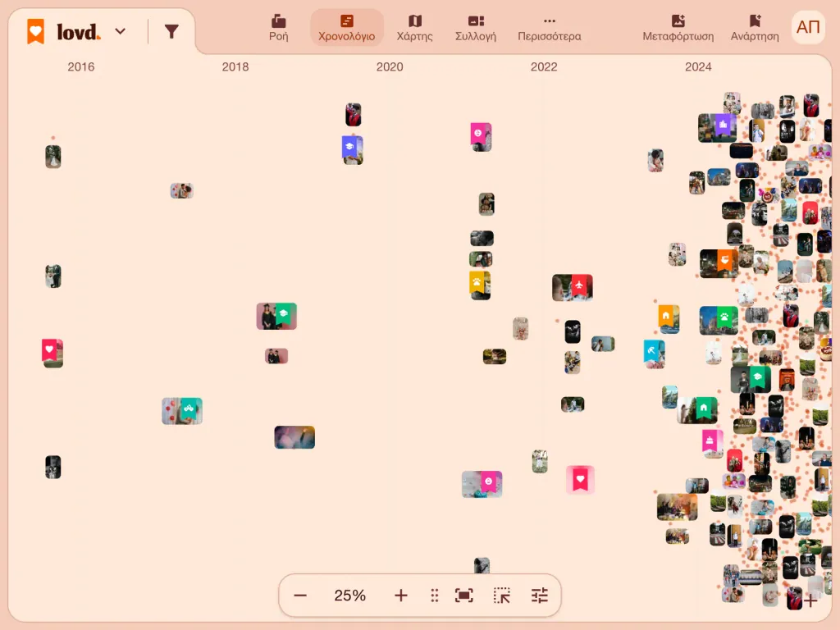
Task: Switch to the Ροή tab
Action: [279, 28]
